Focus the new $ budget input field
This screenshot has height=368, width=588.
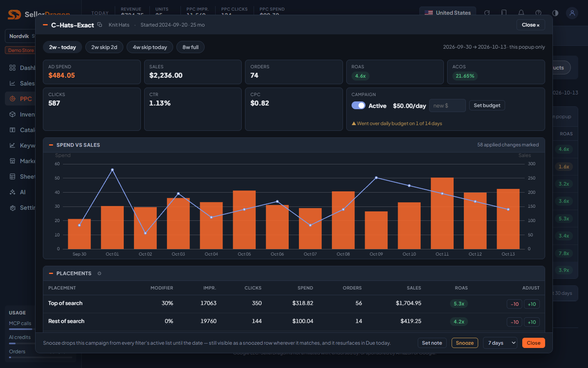(447, 105)
